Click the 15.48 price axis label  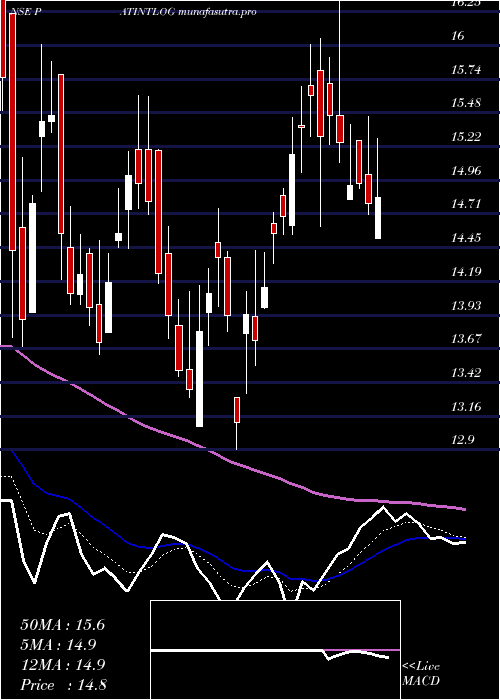tap(467, 103)
